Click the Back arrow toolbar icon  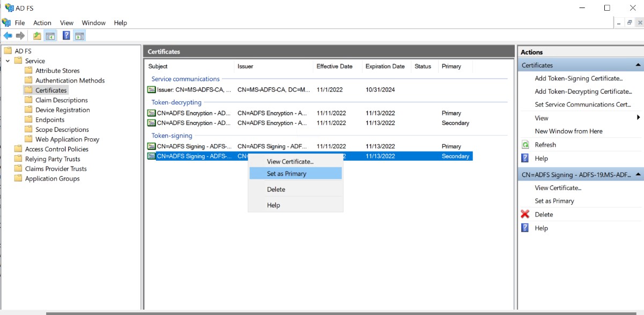[8, 36]
